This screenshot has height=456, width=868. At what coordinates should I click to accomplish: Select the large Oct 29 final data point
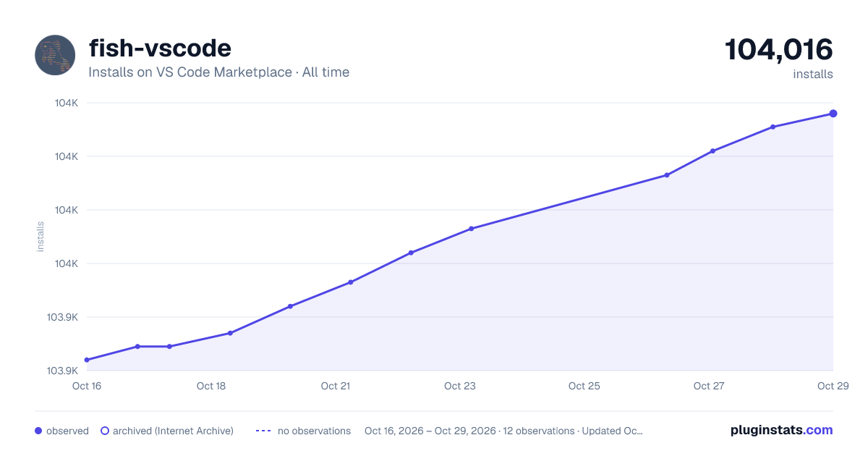[833, 114]
